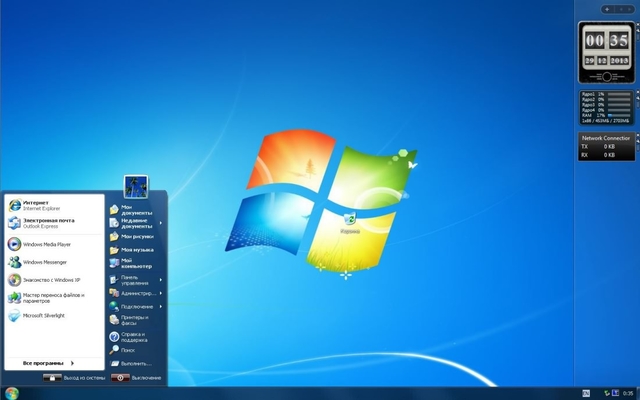Click the flip clock gadget
Image resolution: width=640 pixels, height=400 pixels.
coord(607,53)
